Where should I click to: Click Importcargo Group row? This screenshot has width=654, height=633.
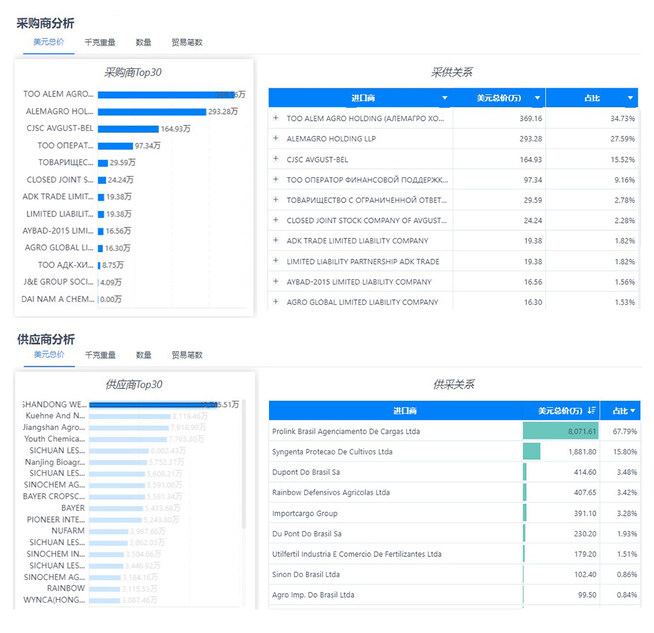coord(455,513)
